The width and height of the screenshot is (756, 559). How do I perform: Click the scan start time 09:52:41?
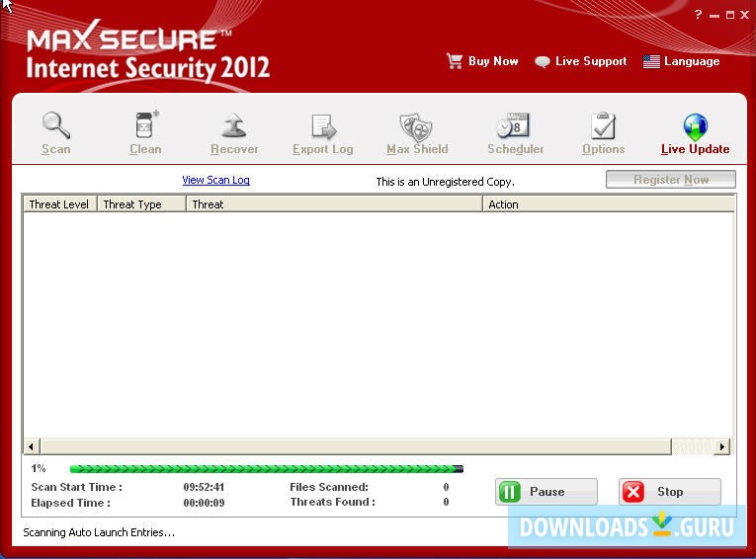pos(204,487)
